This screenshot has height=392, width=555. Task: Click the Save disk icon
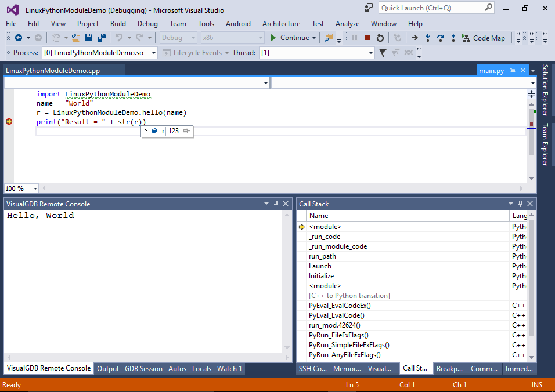[x=89, y=38]
